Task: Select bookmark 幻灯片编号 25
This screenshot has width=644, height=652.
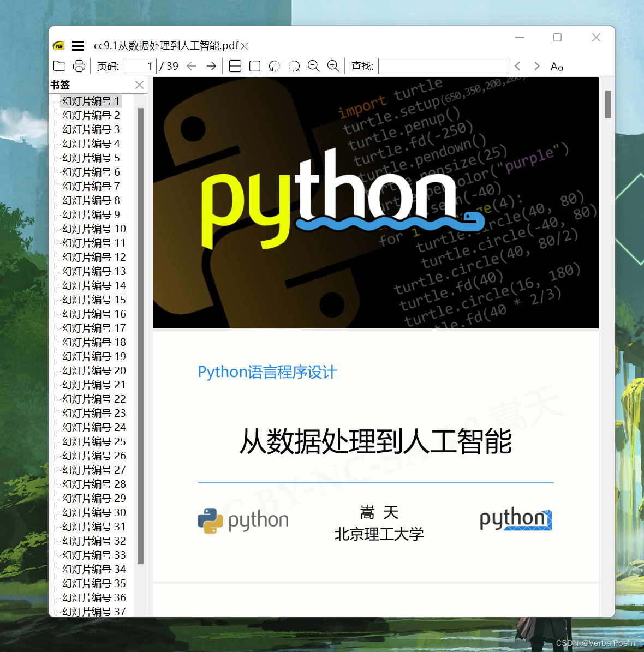Action: click(x=94, y=441)
